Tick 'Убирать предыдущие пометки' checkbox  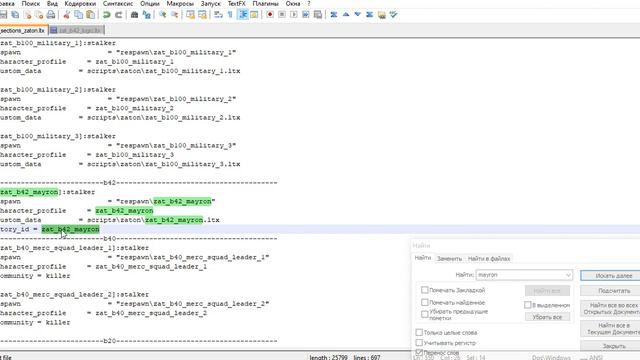coord(424,314)
